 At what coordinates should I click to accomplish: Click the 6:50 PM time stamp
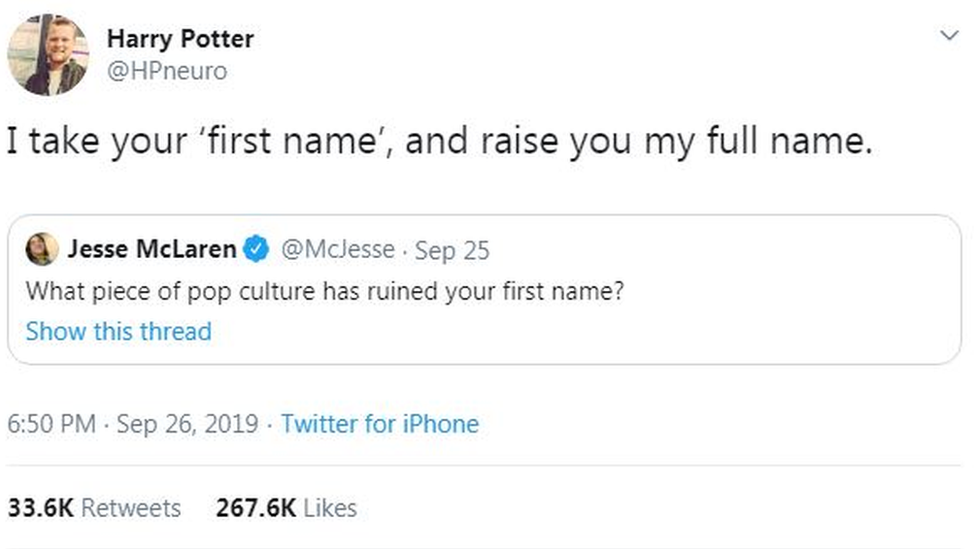pyautogui.click(x=53, y=424)
